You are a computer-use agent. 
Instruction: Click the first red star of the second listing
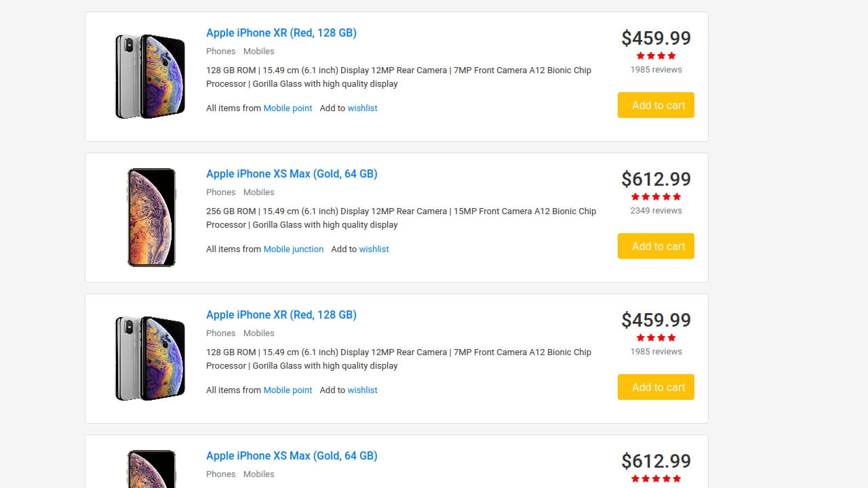click(634, 197)
